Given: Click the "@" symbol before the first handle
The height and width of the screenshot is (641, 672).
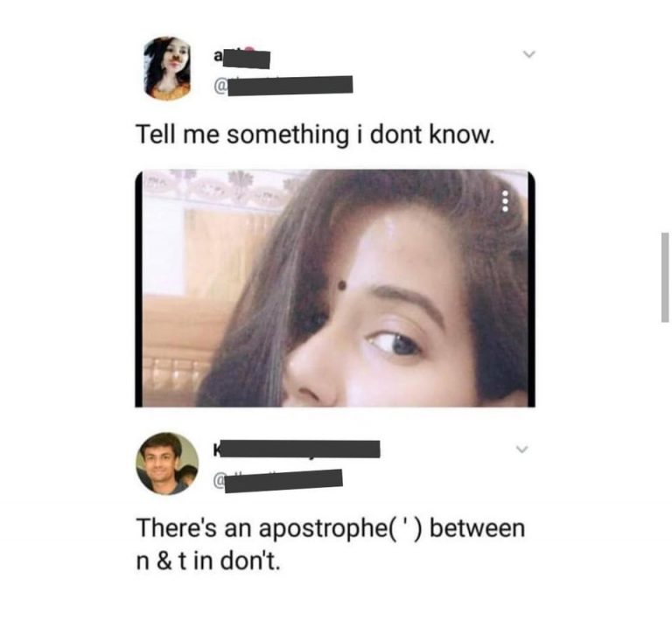Looking at the screenshot, I should tap(220, 86).
